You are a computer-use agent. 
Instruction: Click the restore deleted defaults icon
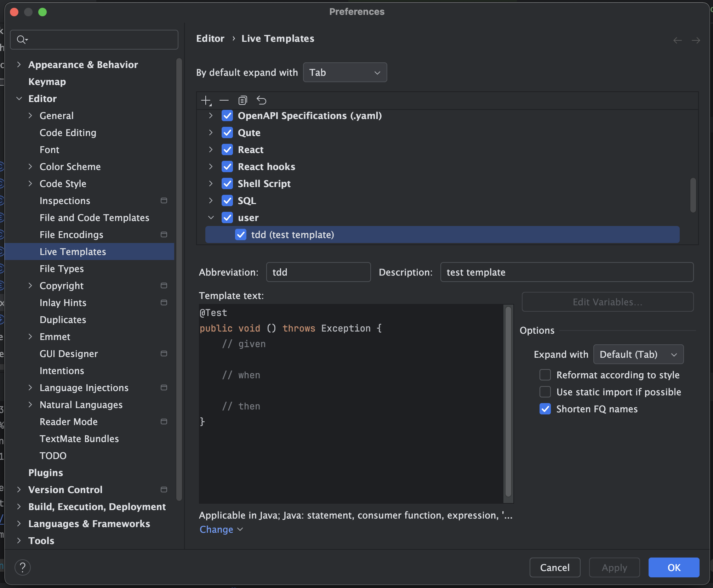tap(261, 101)
